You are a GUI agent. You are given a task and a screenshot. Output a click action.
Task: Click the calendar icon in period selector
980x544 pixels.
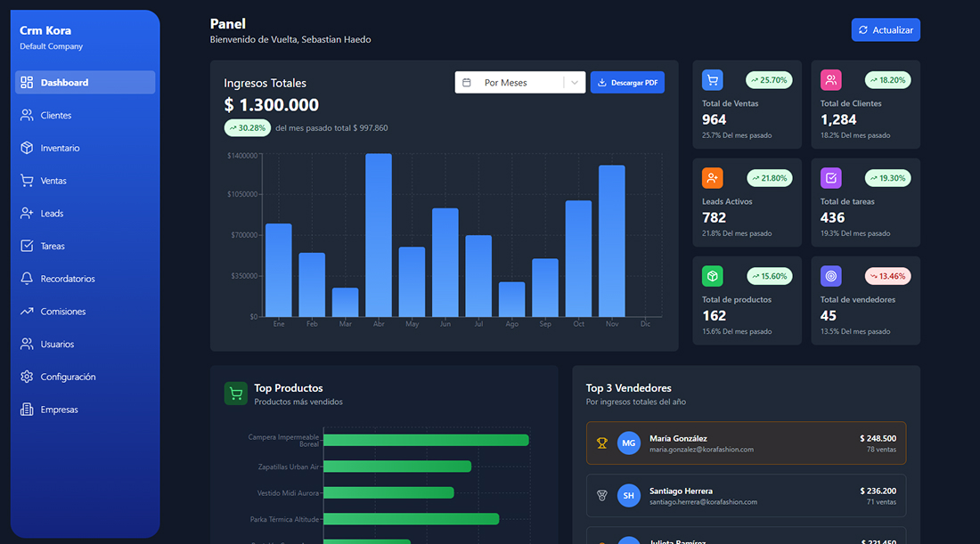467,83
